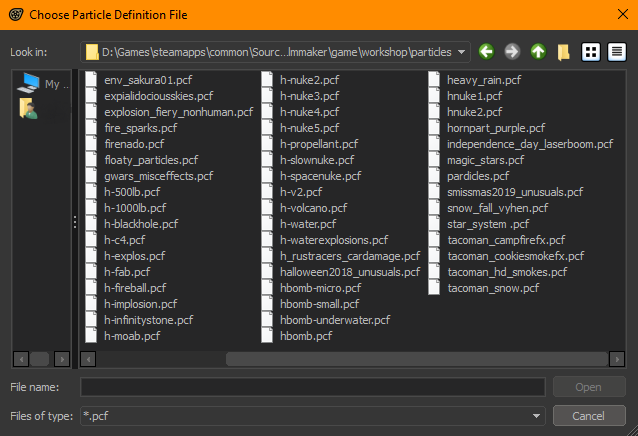Select h-fireball.pcf file name
The image size is (638, 436).
135,288
